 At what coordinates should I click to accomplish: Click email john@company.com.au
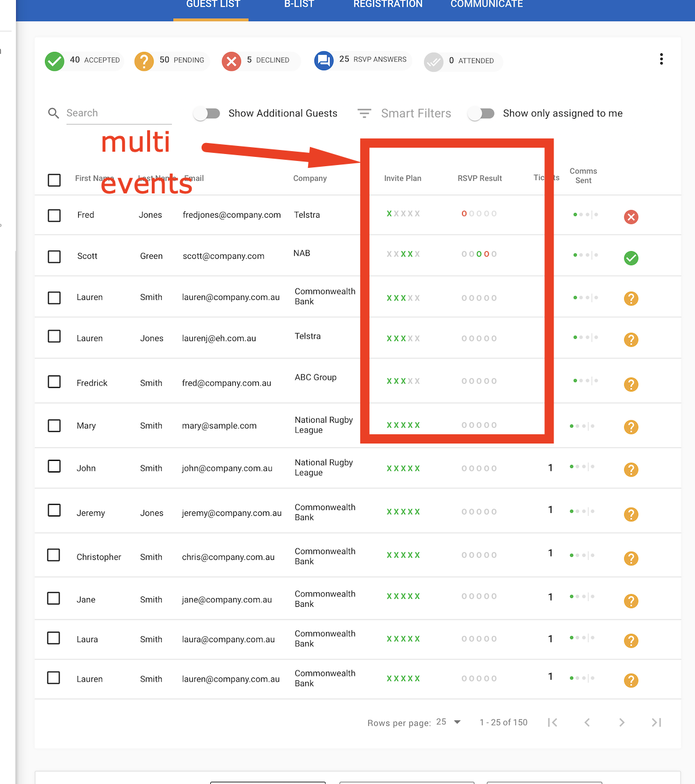[227, 468]
